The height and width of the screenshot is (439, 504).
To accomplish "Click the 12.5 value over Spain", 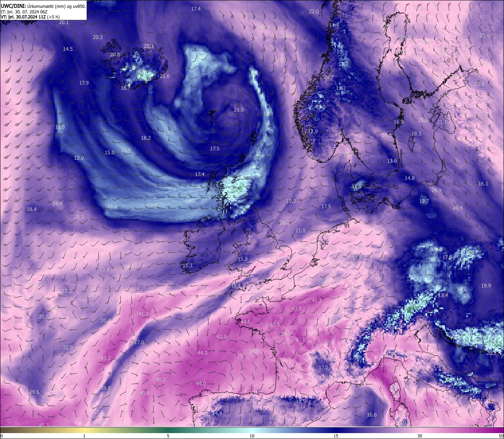I will click(300, 401).
